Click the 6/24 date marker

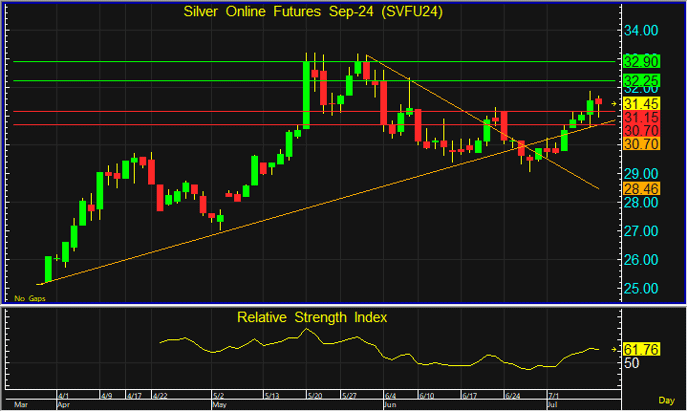click(512, 396)
